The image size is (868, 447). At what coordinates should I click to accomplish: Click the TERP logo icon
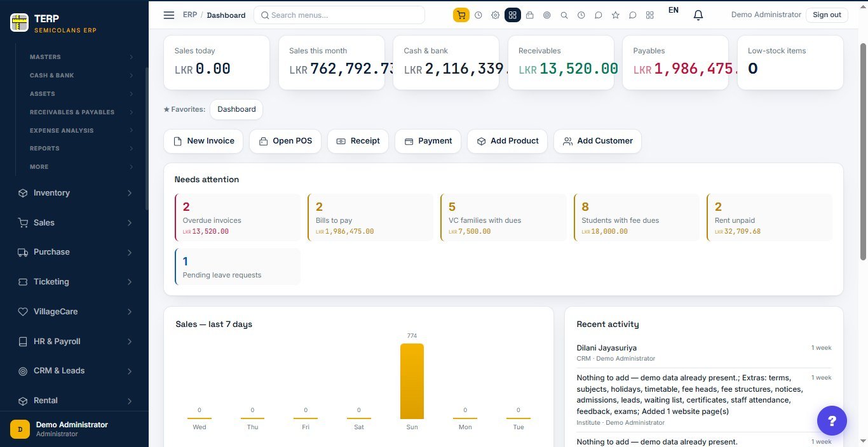point(20,23)
